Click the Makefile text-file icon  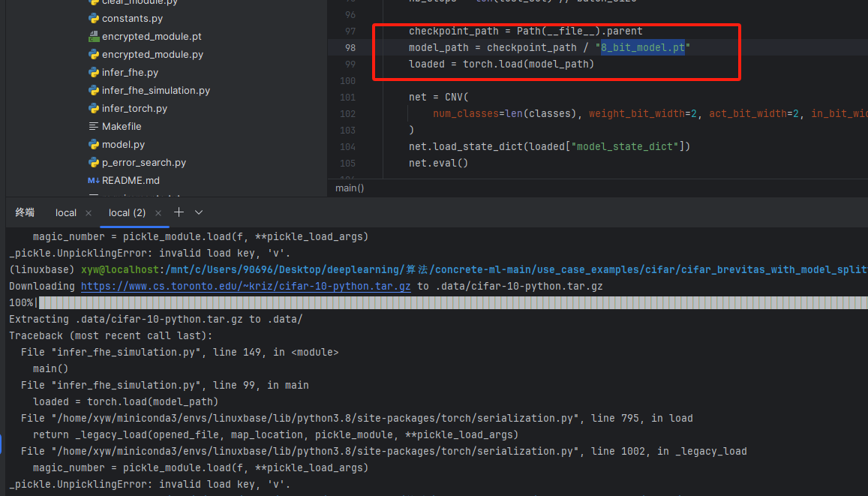94,126
